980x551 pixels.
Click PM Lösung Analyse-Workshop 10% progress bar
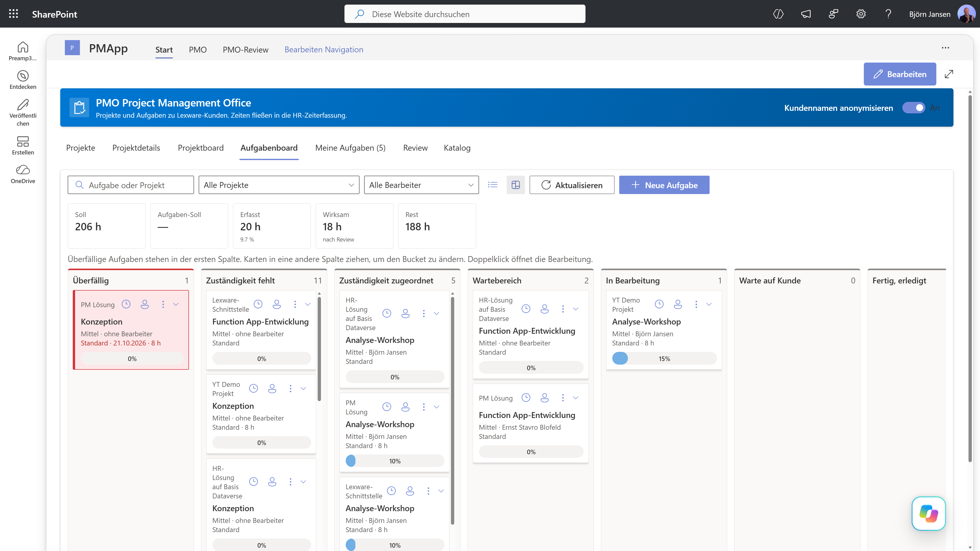click(x=395, y=461)
